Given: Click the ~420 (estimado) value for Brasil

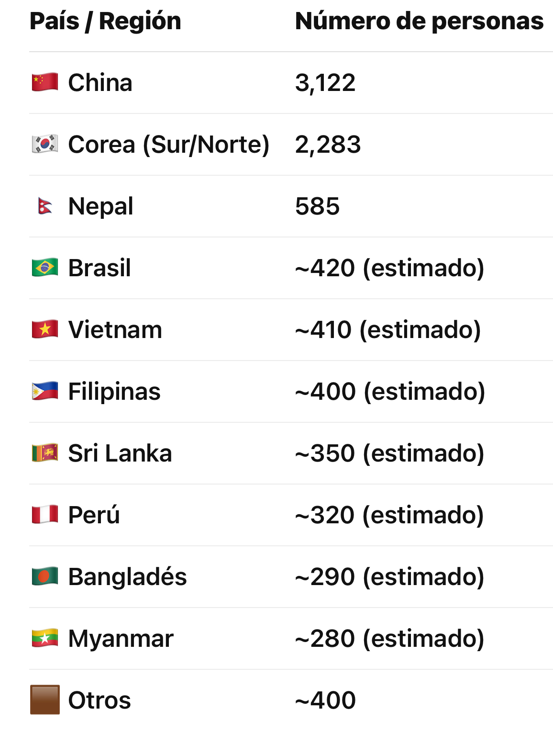Looking at the screenshot, I should [389, 268].
